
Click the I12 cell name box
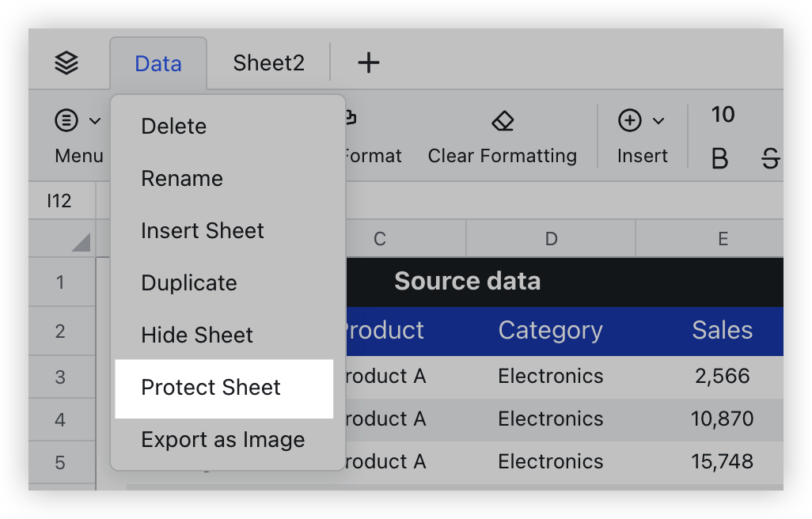(x=60, y=201)
